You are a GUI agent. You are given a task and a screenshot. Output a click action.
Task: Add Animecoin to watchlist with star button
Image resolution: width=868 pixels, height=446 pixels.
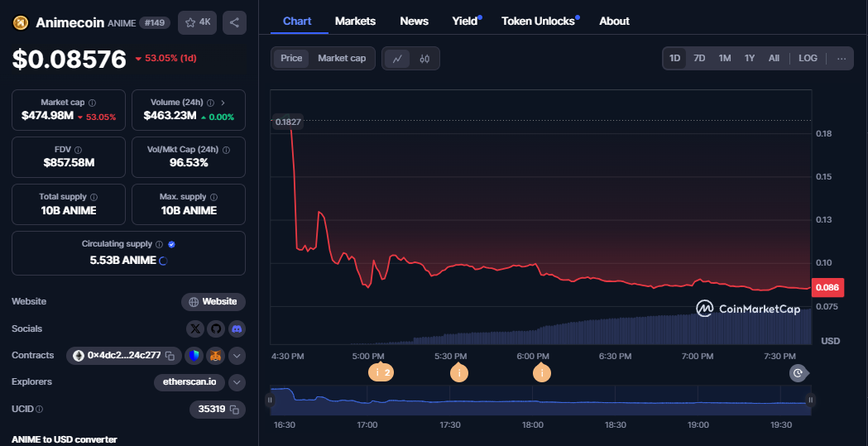[x=197, y=23]
